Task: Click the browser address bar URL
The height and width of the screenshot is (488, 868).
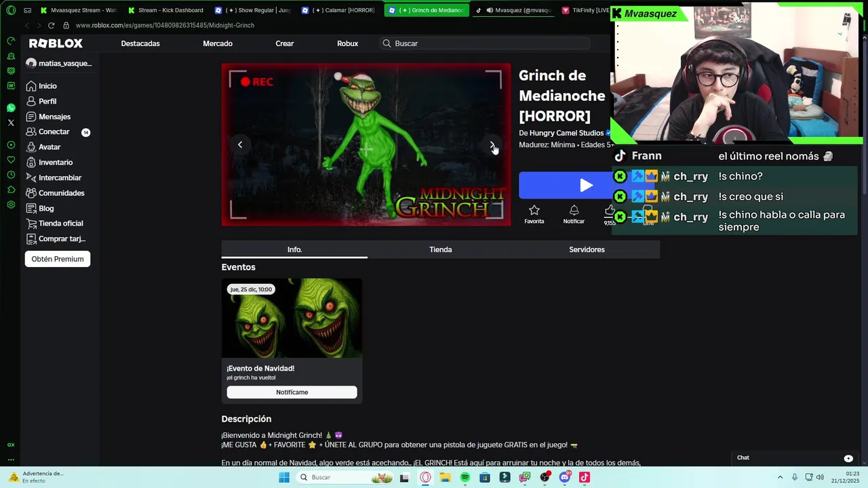Action: coord(165,25)
